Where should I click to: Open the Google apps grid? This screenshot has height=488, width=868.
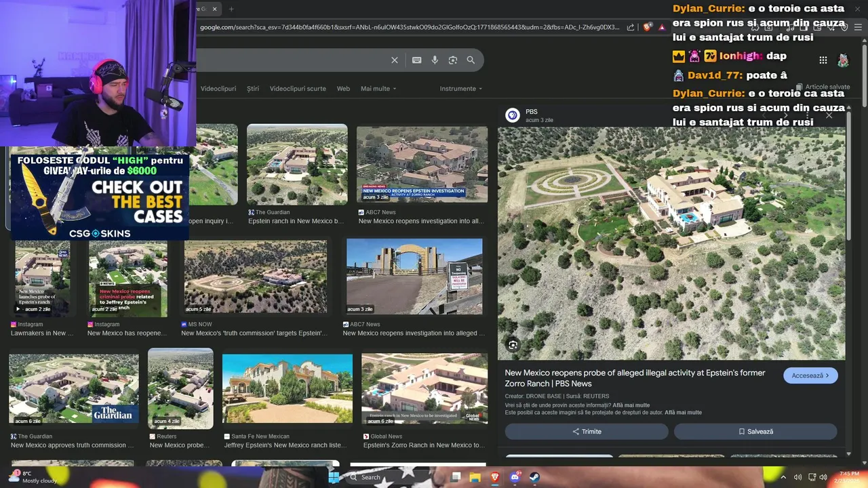(x=823, y=60)
